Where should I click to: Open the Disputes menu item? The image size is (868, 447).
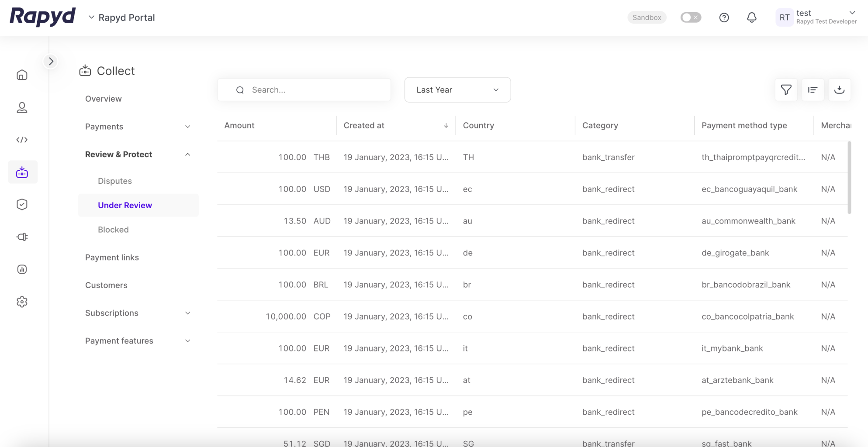(x=115, y=181)
